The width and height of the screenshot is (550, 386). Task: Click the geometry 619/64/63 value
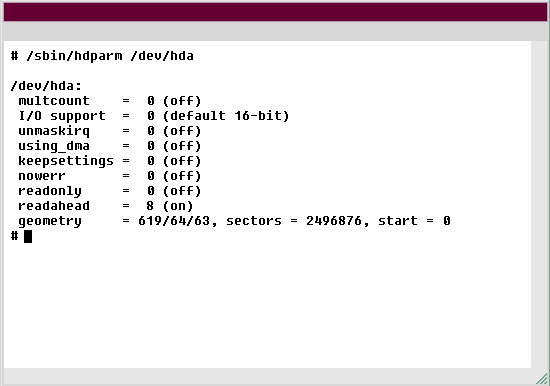coord(174,221)
